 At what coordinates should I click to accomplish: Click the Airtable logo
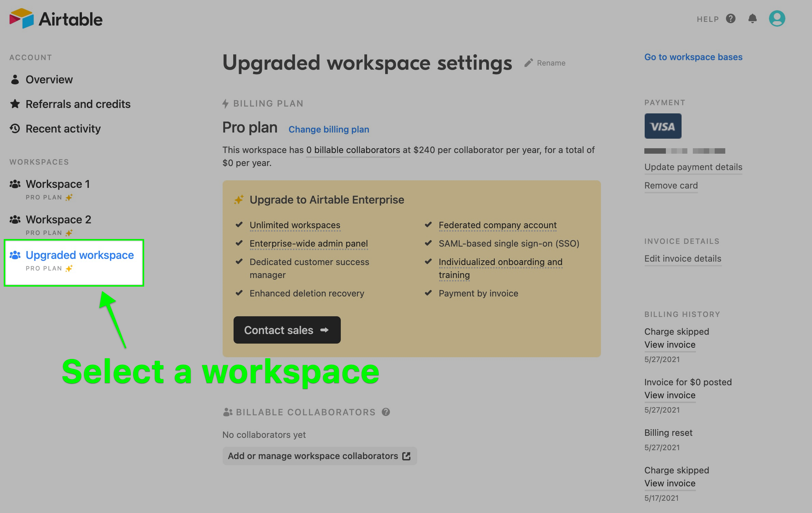(x=56, y=18)
